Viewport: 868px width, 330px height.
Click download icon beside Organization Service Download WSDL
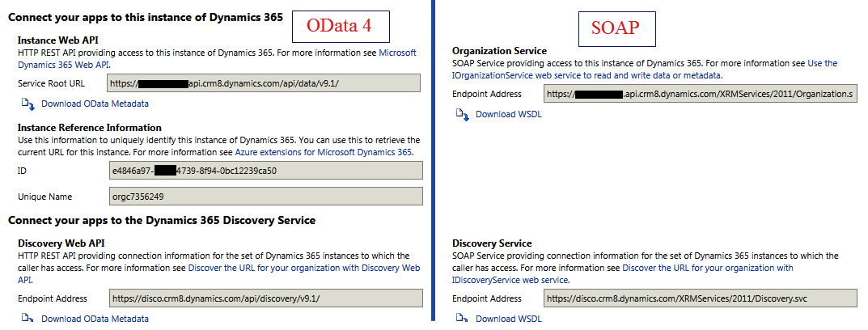(462, 114)
